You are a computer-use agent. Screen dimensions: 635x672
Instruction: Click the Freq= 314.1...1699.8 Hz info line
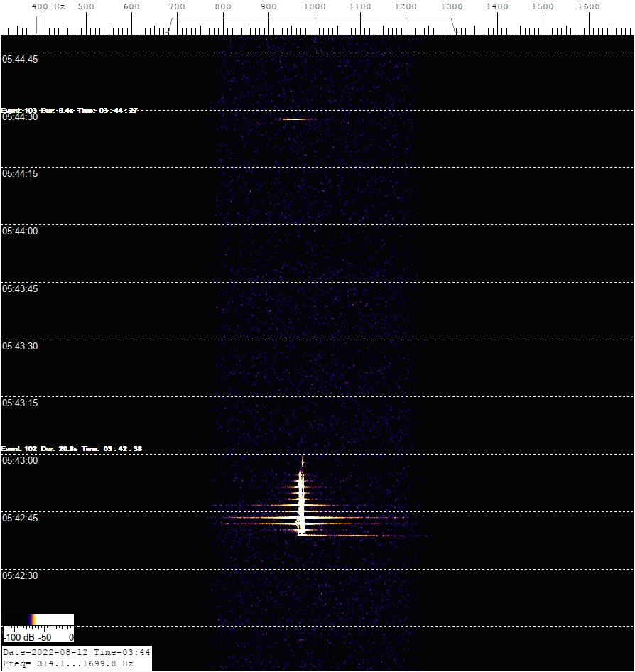[x=67, y=663]
